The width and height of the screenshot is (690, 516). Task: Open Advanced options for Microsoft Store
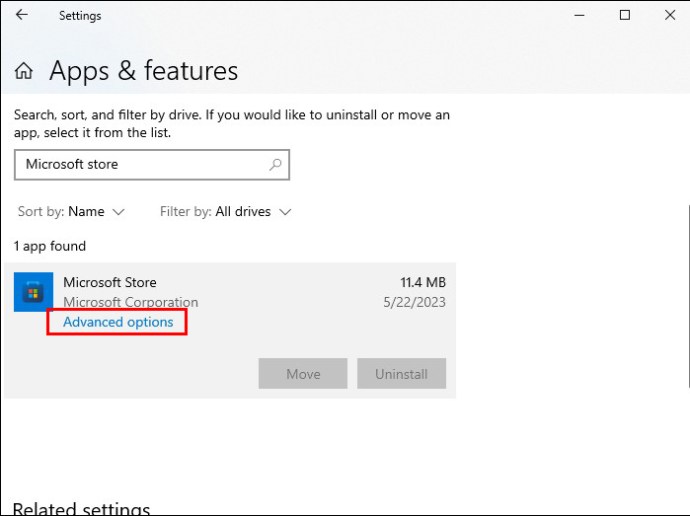[x=118, y=322]
